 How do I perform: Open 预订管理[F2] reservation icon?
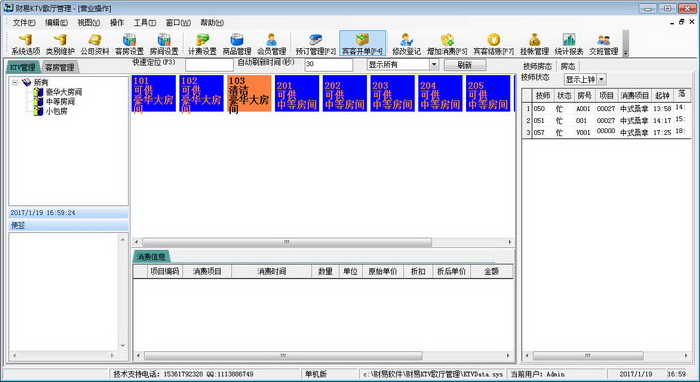[x=316, y=44]
